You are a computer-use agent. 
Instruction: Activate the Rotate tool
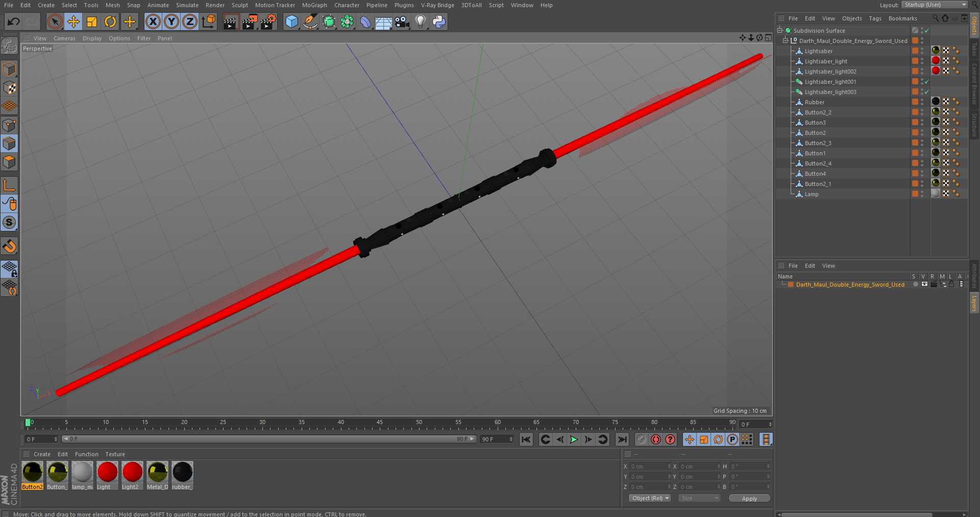click(x=110, y=21)
